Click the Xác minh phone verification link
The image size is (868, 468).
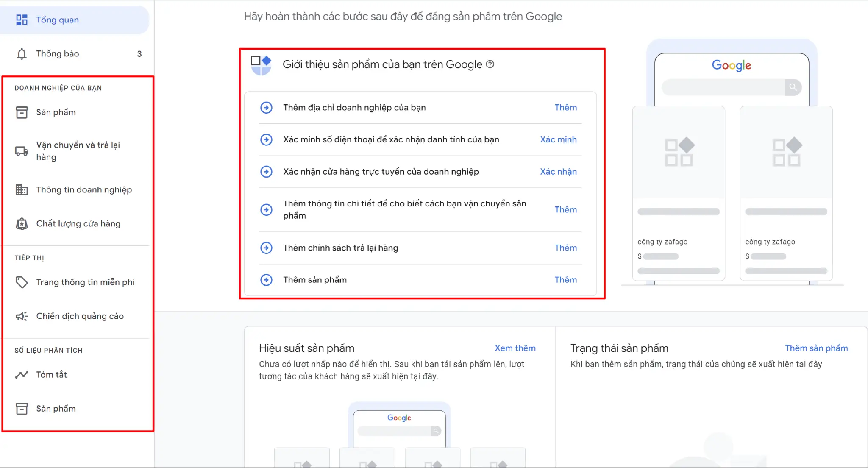(x=558, y=139)
